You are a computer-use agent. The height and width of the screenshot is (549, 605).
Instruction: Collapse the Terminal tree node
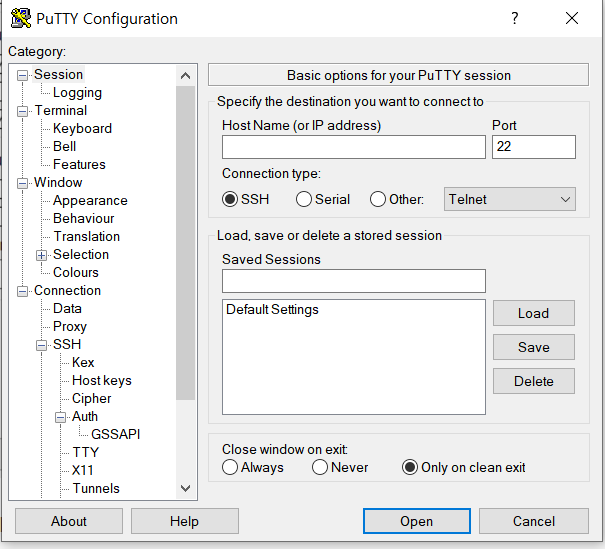tap(22, 111)
